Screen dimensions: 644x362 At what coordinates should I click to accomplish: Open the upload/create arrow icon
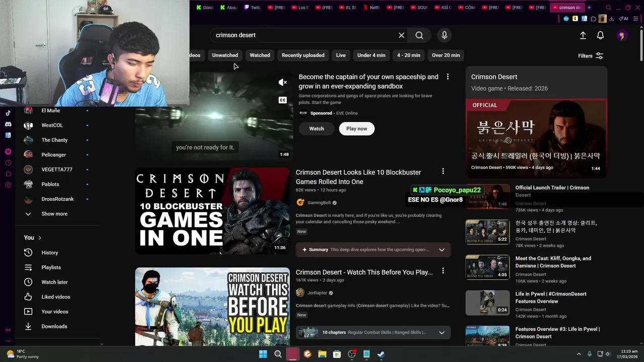click(x=583, y=35)
